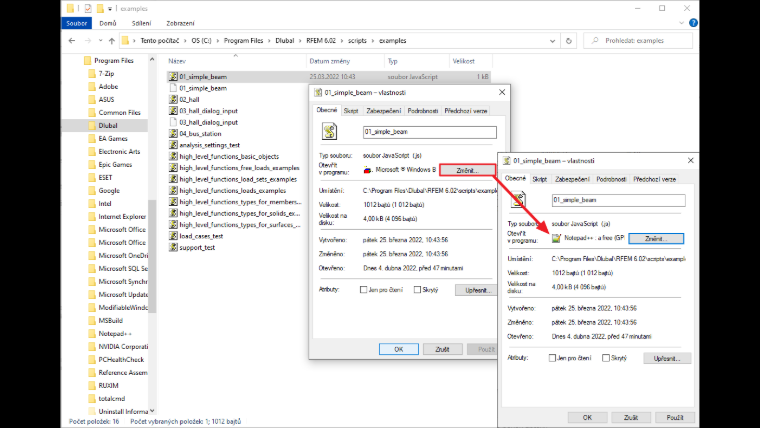Image resolution: width=760 pixels, height=428 pixels.
Task: Select analysis_settings_test file icon
Action: pos(173,145)
